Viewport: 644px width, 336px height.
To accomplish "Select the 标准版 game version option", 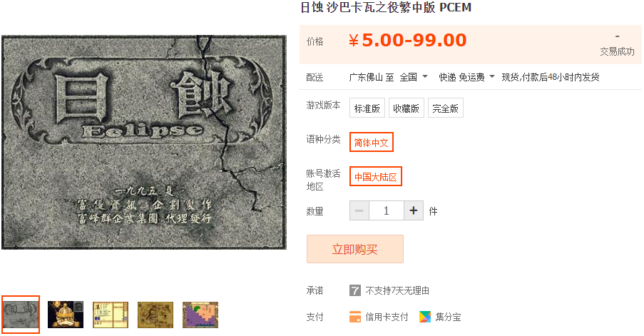I will [x=367, y=108].
